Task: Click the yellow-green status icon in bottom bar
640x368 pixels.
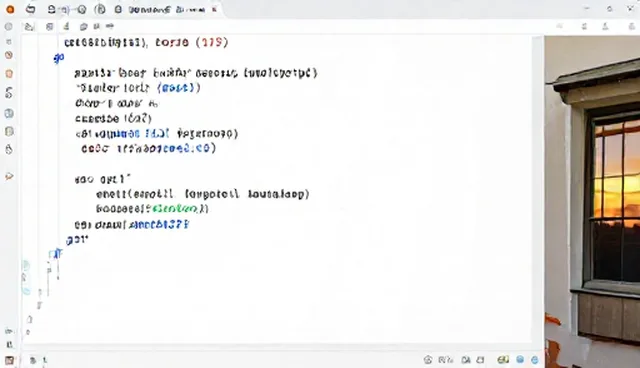Action: [x=503, y=359]
